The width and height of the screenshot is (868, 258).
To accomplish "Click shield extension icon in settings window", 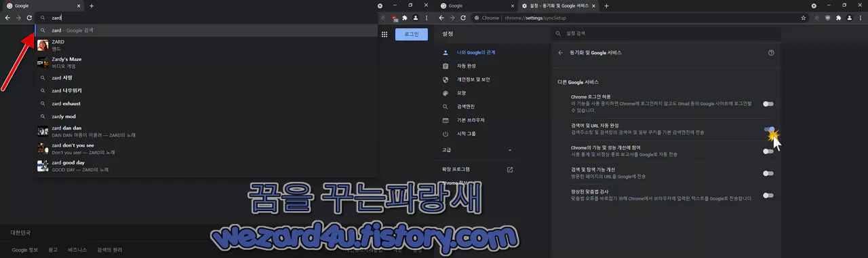I will pyautogui.click(x=828, y=18).
